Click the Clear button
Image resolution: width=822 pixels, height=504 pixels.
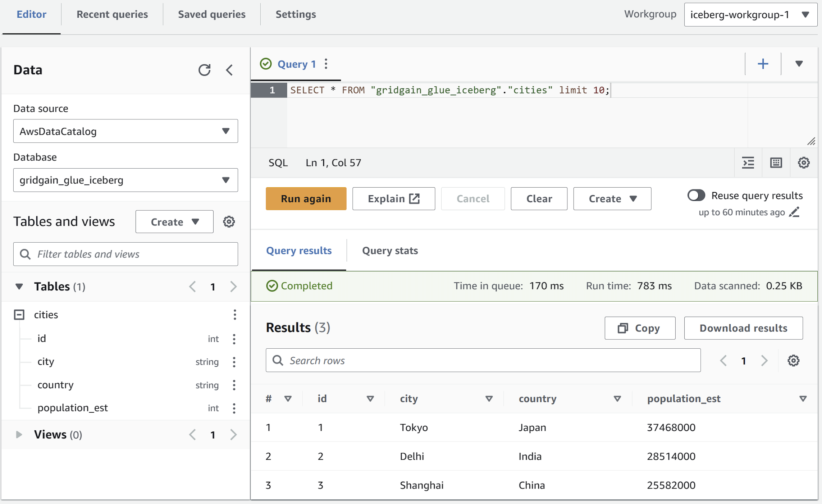tap(537, 199)
